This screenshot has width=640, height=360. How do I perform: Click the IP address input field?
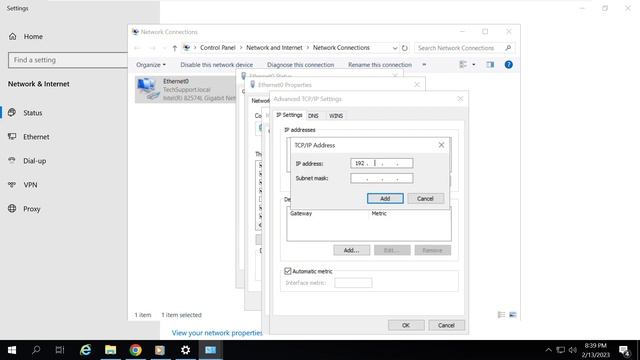(x=381, y=163)
